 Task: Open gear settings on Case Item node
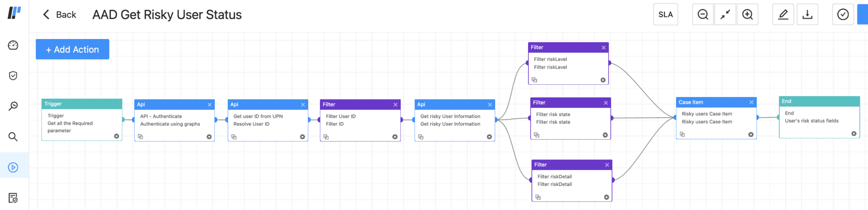click(x=751, y=134)
